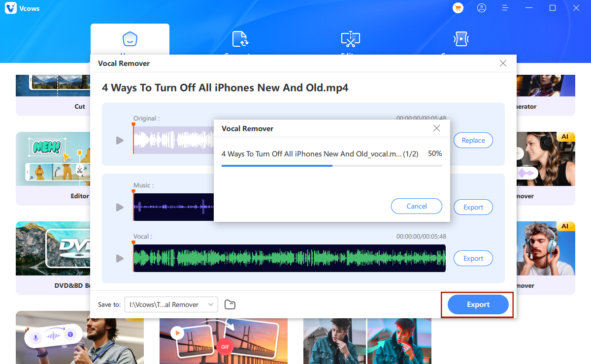Image resolution: width=591 pixels, height=364 pixels.
Task: Close the export progress dialog
Action: tap(436, 128)
